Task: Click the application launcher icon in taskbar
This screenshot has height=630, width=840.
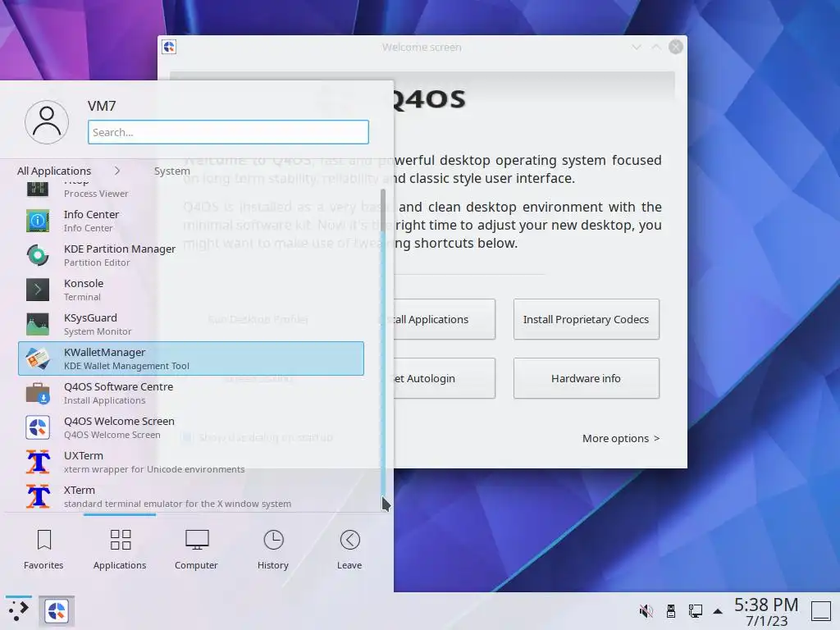Action: (x=18, y=610)
